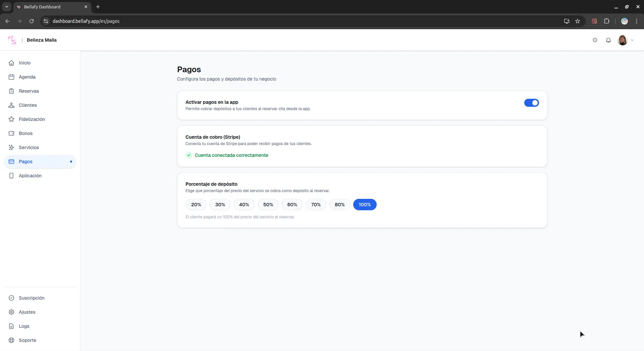Viewport: 644px width, 351px height.
Task: Open the Chrome three-dot menu
Action: click(637, 21)
